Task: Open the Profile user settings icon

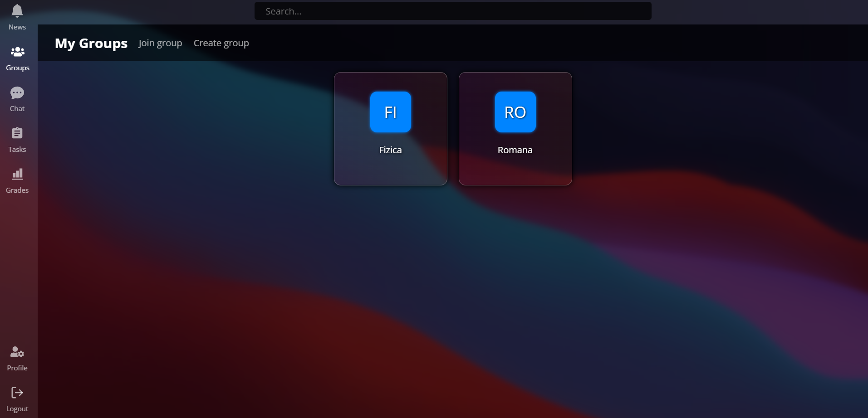Action: (17, 352)
